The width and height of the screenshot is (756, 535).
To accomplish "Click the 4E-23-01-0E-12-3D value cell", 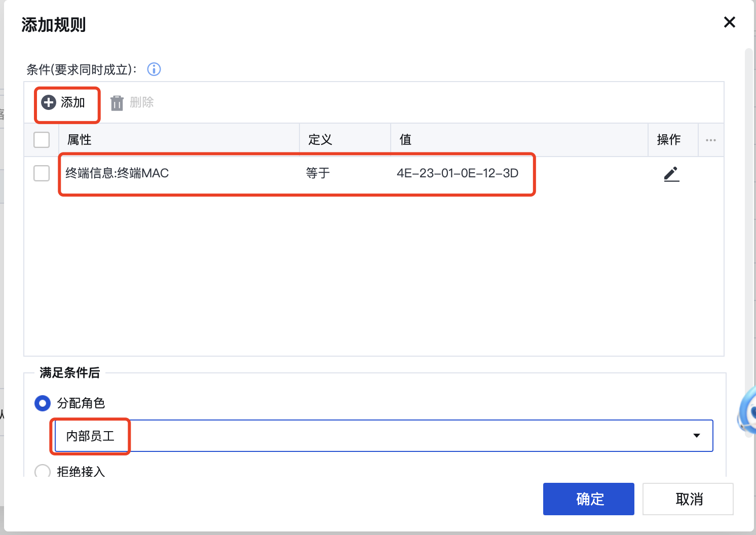I will tap(458, 173).
